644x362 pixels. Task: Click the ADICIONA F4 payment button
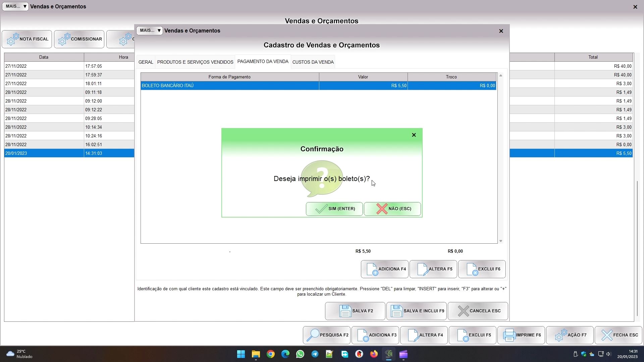384,269
